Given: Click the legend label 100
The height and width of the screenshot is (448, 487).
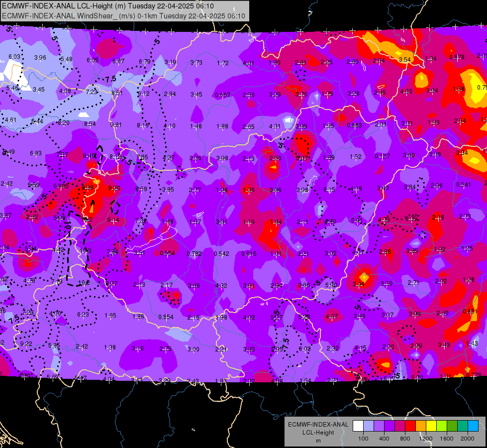Looking at the screenshot, I should point(363,439).
